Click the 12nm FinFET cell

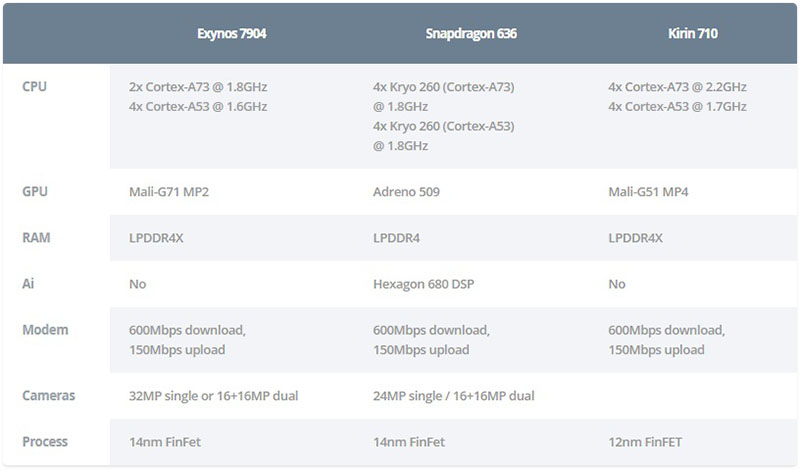pyautogui.click(x=649, y=442)
